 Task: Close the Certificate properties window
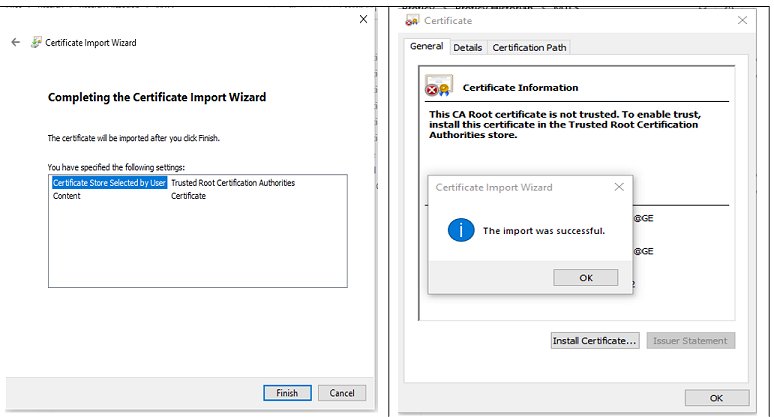click(x=742, y=20)
